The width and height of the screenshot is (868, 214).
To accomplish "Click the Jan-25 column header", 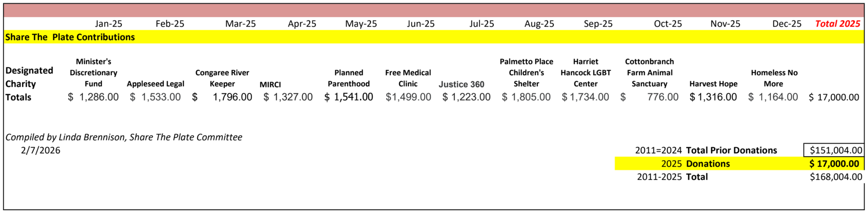I will [x=108, y=24].
